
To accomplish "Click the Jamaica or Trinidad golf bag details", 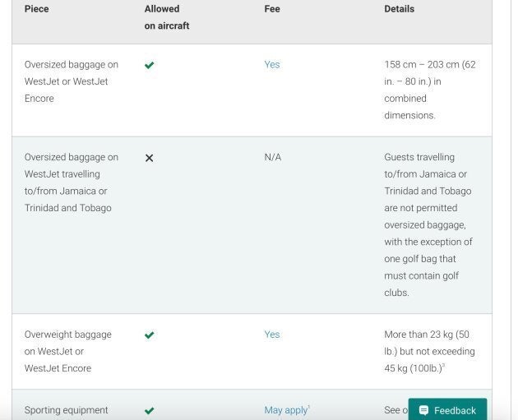I will tap(428, 224).
